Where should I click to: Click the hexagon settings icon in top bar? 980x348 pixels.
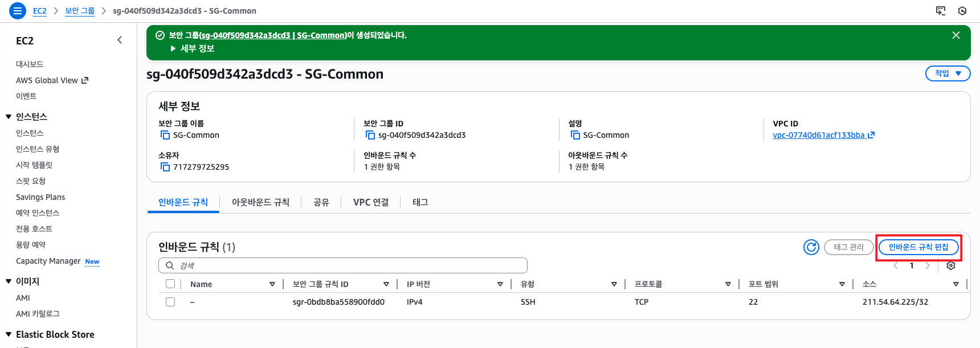[962, 11]
